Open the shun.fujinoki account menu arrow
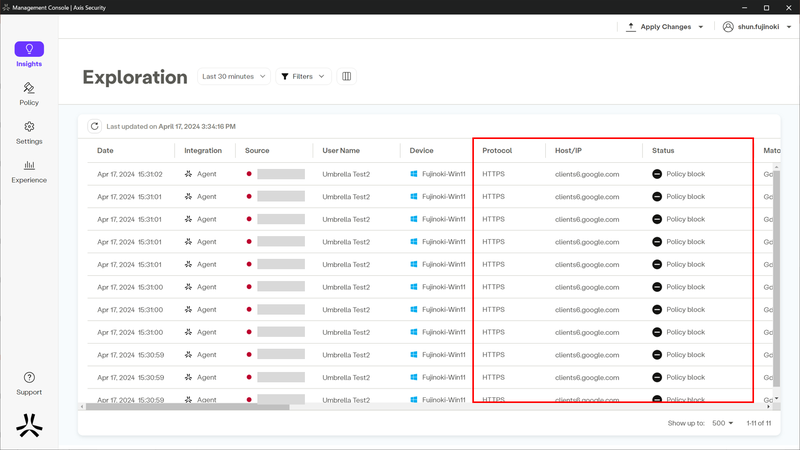 pyautogui.click(x=789, y=27)
